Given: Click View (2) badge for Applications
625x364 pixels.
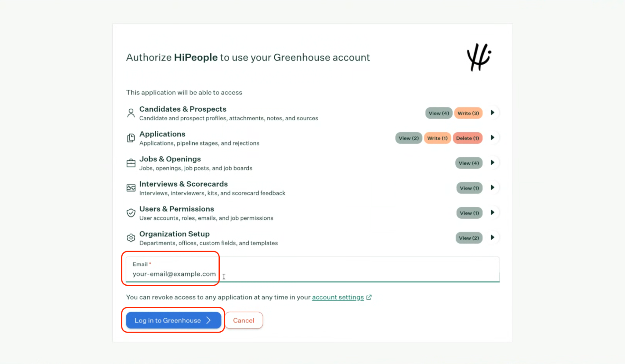Looking at the screenshot, I should pos(409,138).
